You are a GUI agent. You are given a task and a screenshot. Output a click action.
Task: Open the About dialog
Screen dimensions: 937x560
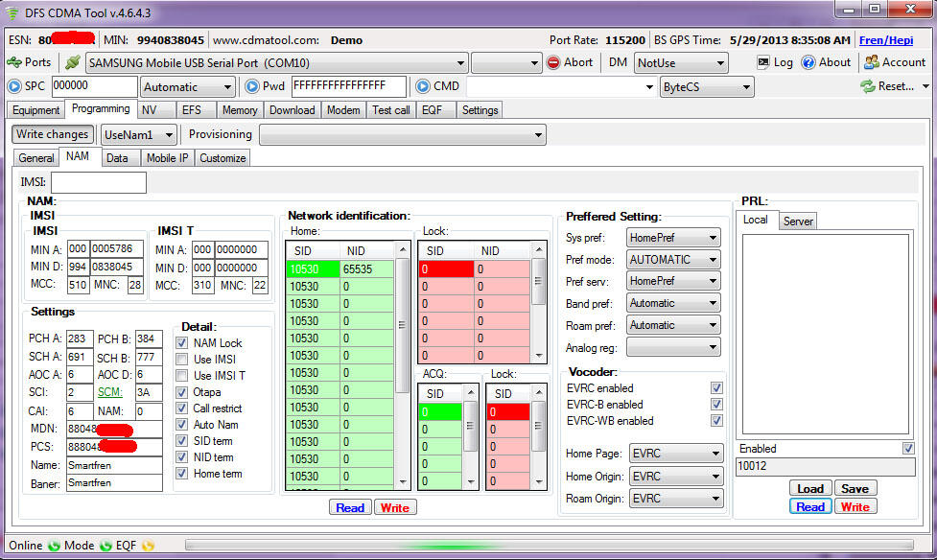[x=827, y=62]
